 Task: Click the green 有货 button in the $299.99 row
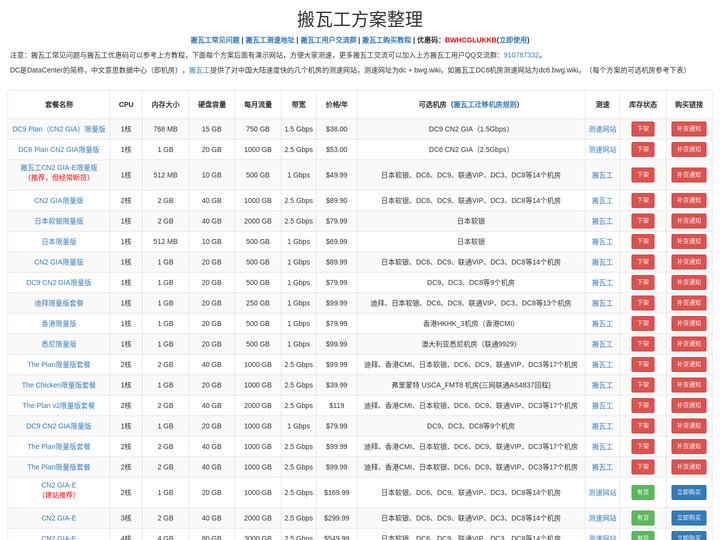[643, 518]
